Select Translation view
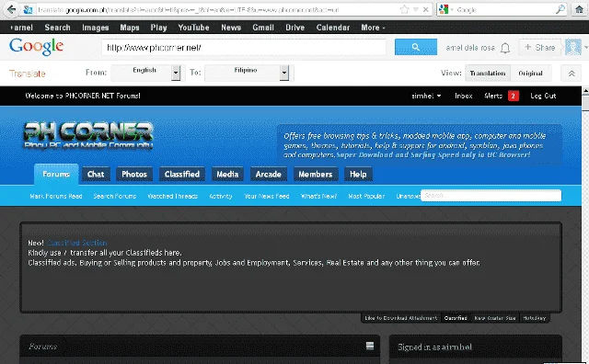 click(488, 74)
